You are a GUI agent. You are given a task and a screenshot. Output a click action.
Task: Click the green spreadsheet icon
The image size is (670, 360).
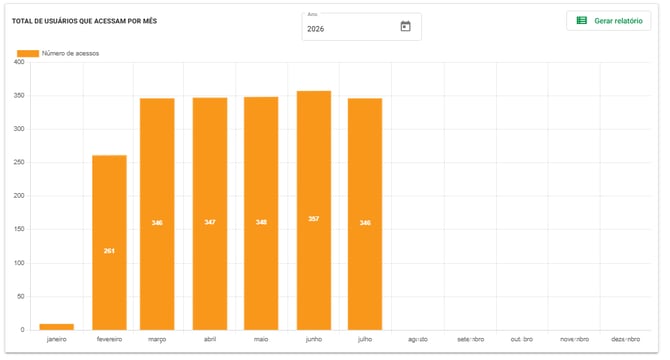581,20
